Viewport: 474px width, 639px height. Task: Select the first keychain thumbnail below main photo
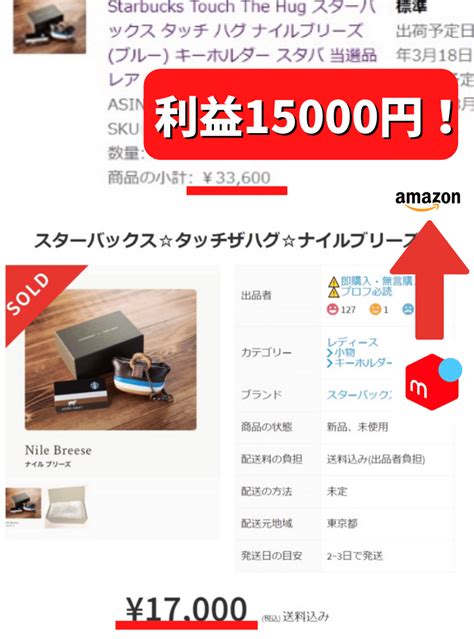pyautogui.click(x=23, y=503)
